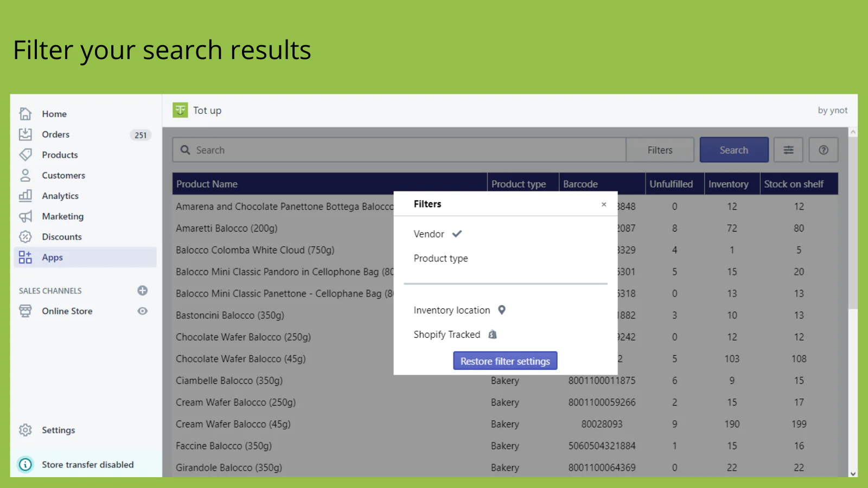Click the Customers person icon
The image size is (868, 488).
tap(25, 175)
